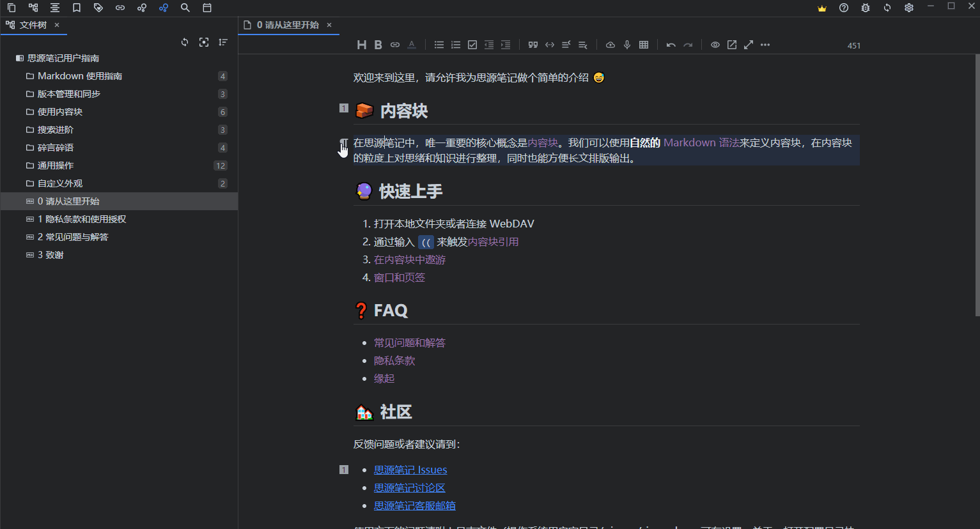Insert an ordered numbered list

456,45
